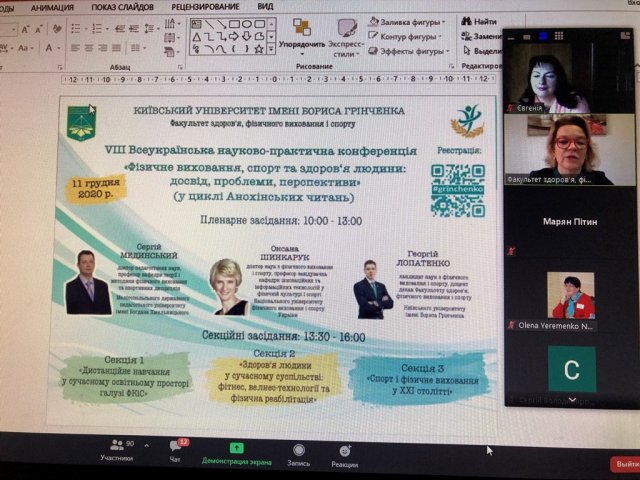The width and height of the screenshot is (640, 480).
Task: Go to the Рецензирование tab
Action: coord(205,6)
